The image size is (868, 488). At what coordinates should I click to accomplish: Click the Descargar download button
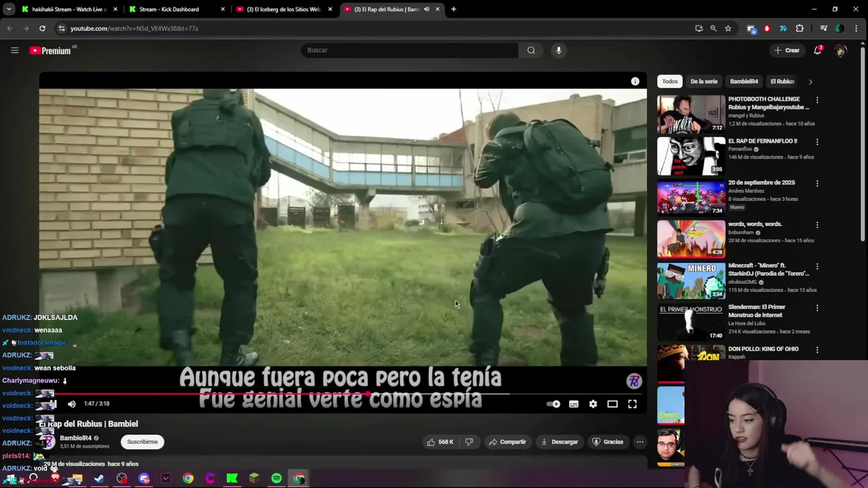[x=559, y=442]
